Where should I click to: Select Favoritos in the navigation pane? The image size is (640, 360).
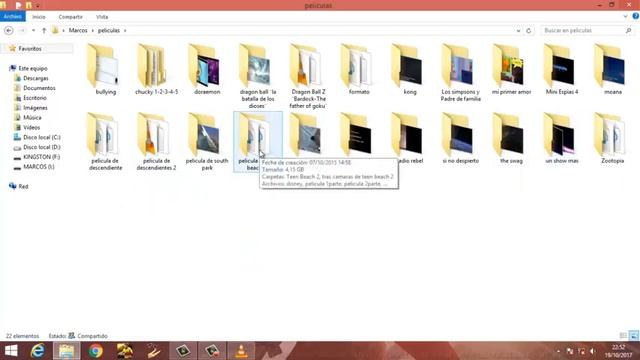coord(30,49)
